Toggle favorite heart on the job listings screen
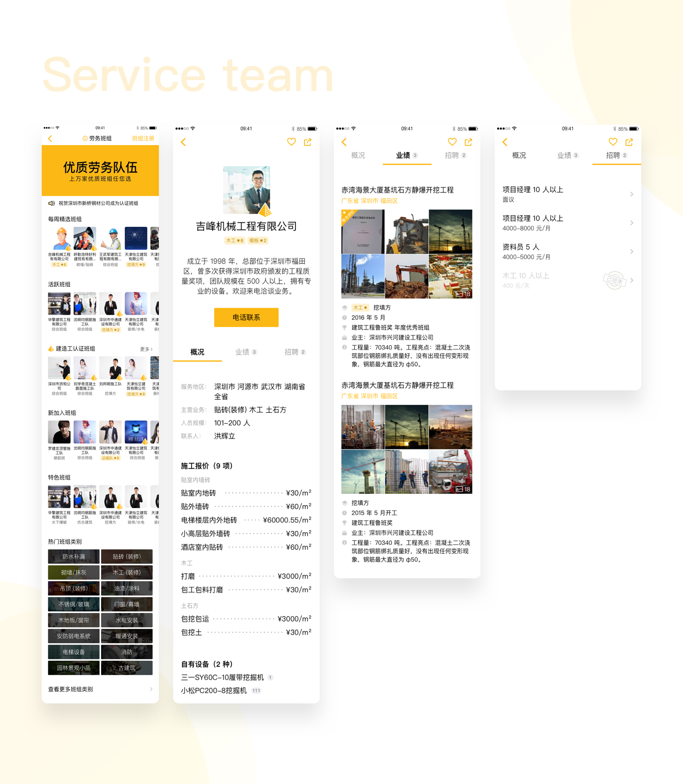The height and width of the screenshot is (784, 683). coord(613,142)
